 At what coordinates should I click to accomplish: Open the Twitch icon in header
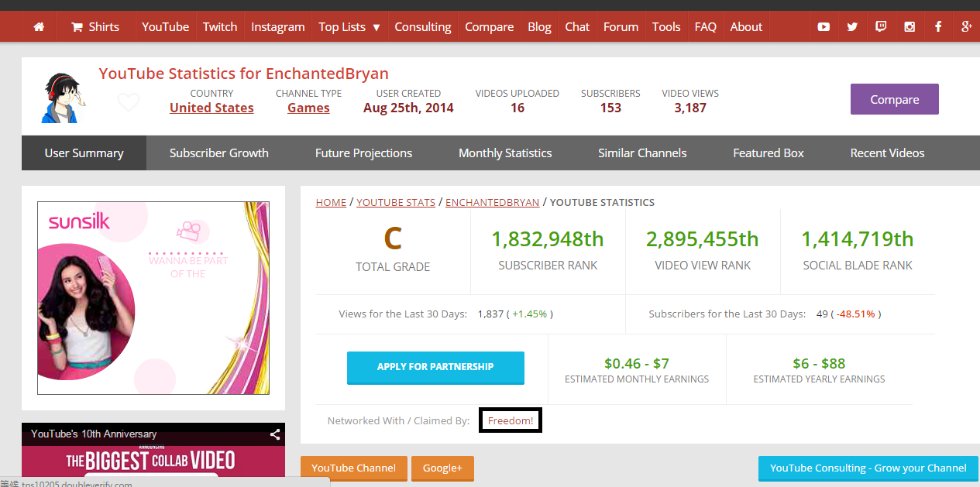tap(881, 27)
